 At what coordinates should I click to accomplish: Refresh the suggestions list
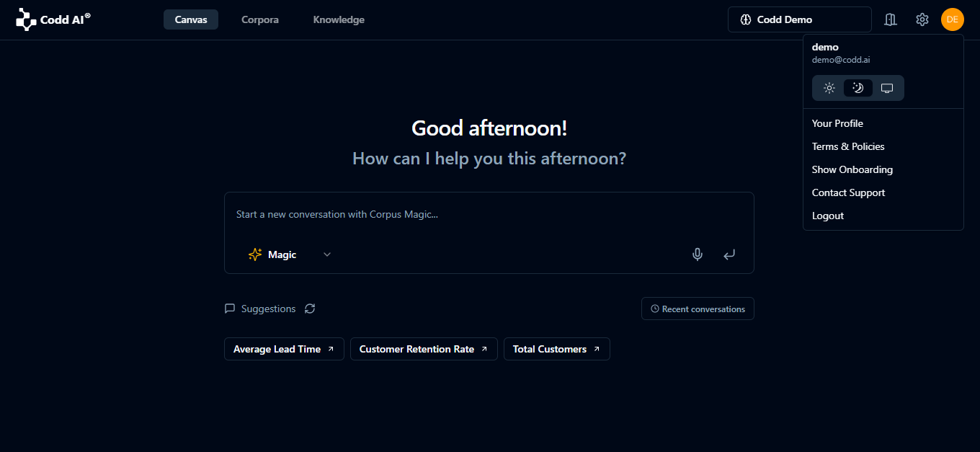coord(310,309)
